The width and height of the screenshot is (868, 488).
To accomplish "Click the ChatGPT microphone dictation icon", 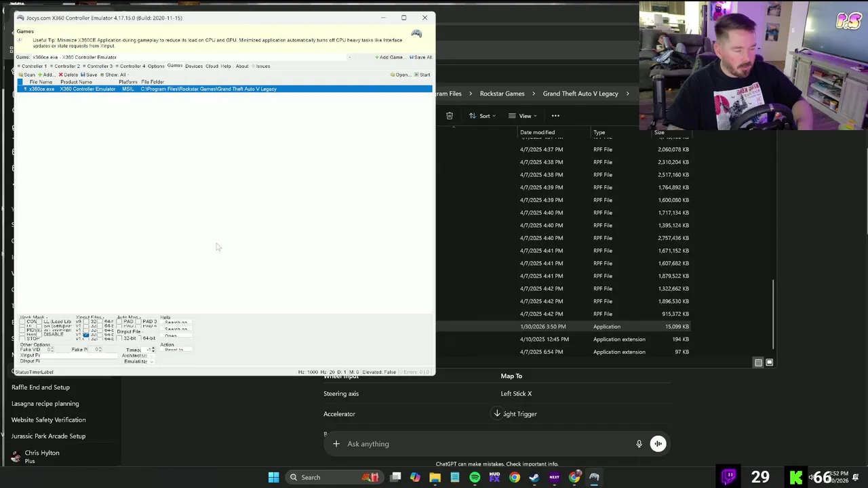I will coord(639,444).
